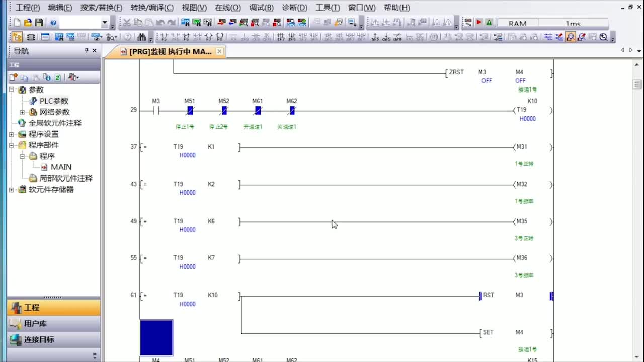Expand the 程序设置 tree node
The width and height of the screenshot is (644, 362).
[x=11, y=134]
